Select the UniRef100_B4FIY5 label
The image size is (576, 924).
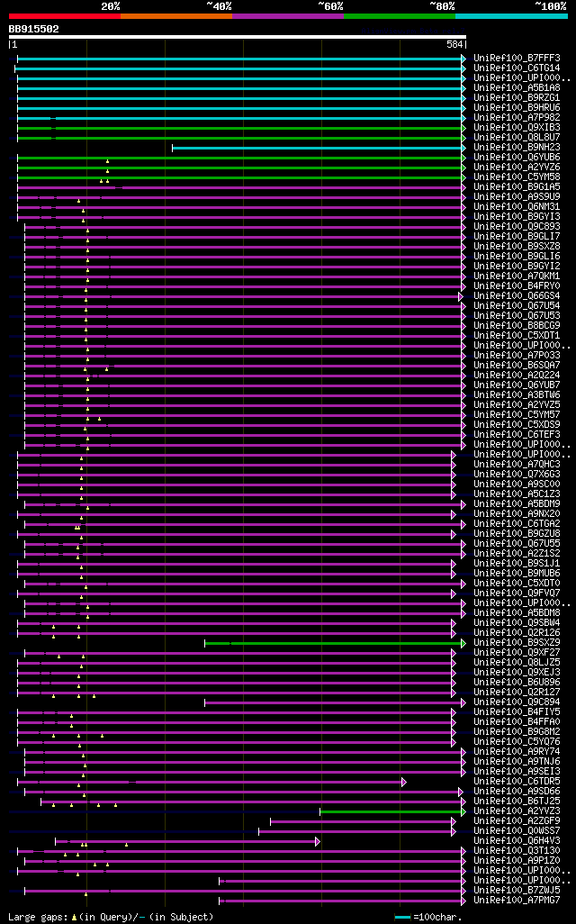point(517,712)
